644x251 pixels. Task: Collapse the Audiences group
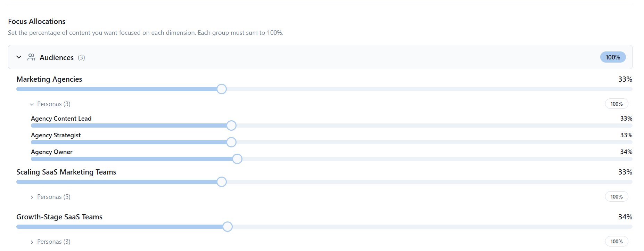tap(19, 57)
